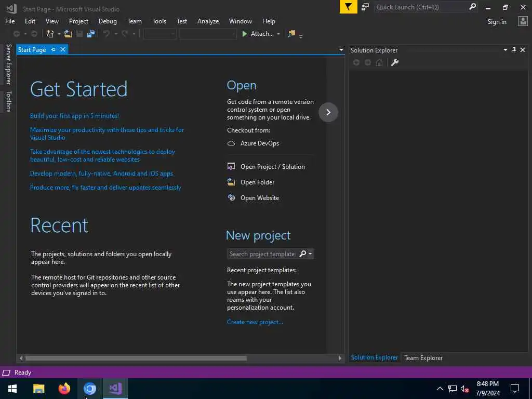Close the Start Page tab
This screenshot has width=532, height=399.
[63, 49]
